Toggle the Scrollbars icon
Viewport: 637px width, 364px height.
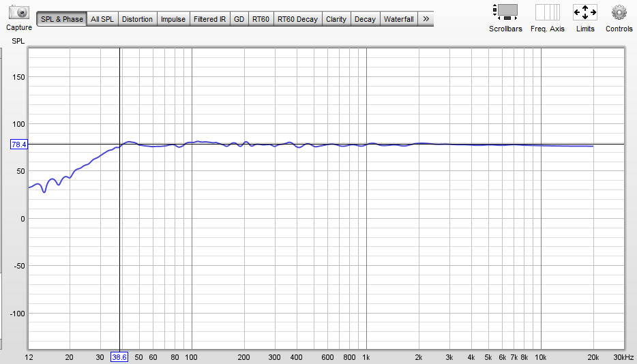pos(505,12)
